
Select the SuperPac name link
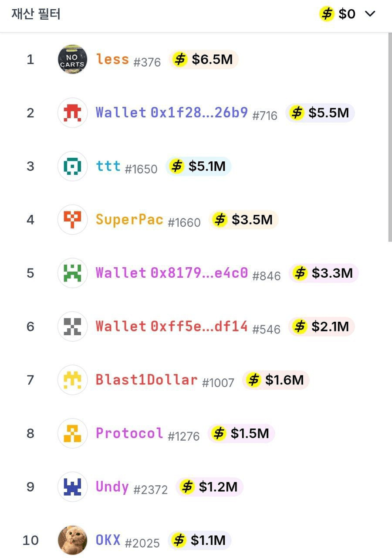[x=129, y=219]
